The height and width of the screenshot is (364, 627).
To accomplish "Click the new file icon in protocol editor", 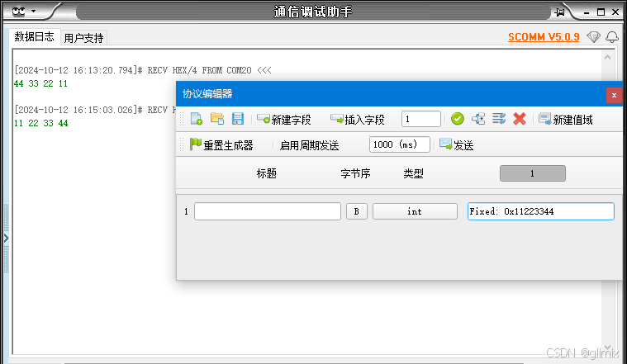I will tap(197, 119).
